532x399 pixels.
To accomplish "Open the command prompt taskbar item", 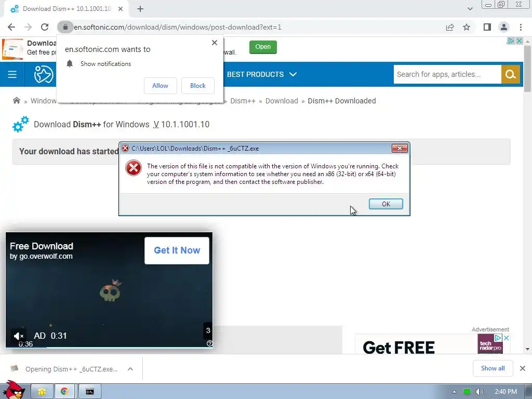I will (89, 392).
